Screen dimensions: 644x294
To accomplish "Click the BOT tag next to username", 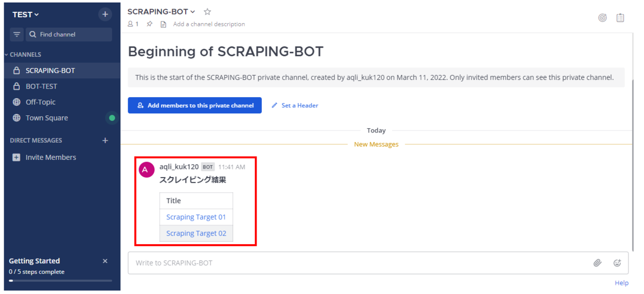I will pyautogui.click(x=208, y=167).
